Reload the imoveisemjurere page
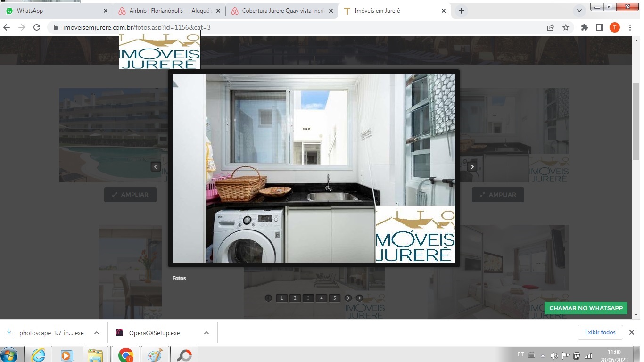 [37, 27]
